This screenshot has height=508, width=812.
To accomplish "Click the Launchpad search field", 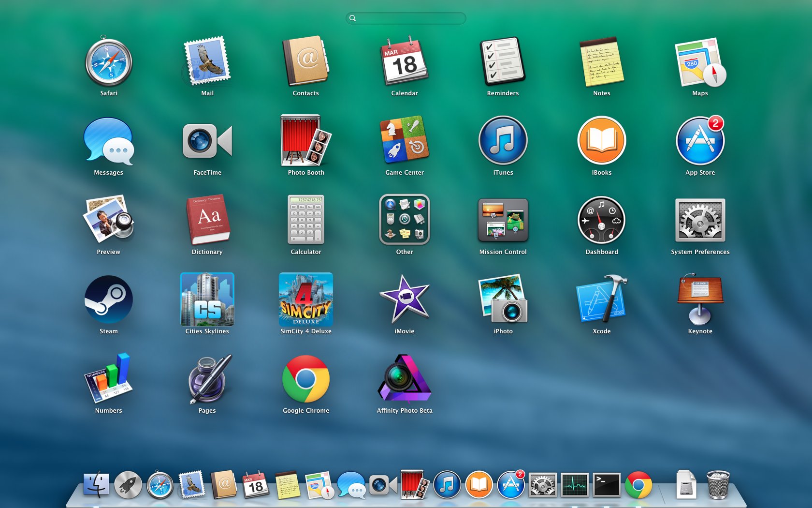I will [406, 18].
